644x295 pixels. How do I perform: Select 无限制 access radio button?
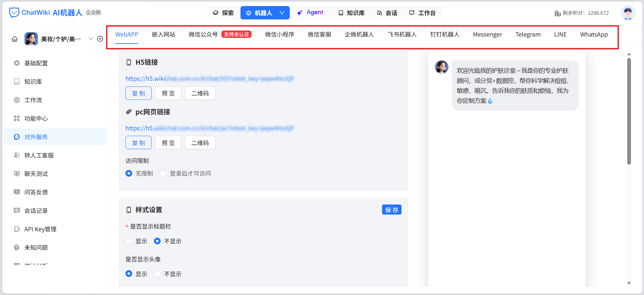click(x=129, y=173)
